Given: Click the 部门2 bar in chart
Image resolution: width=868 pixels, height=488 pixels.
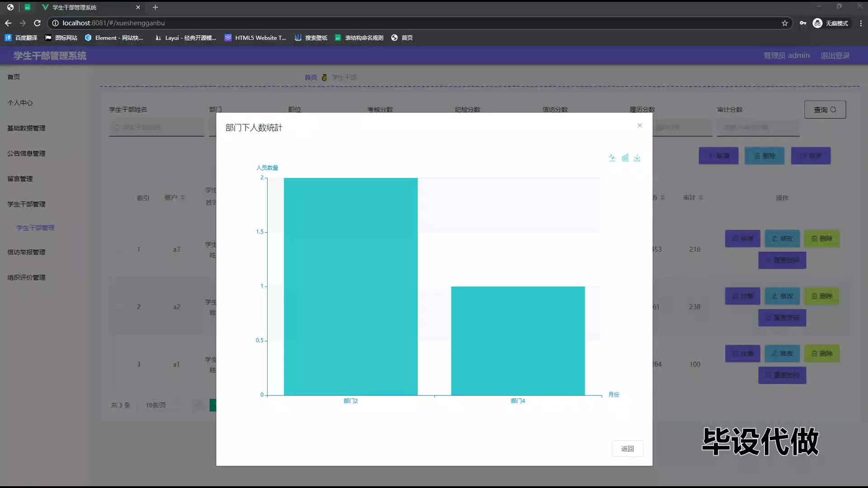Looking at the screenshot, I should pyautogui.click(x=350, y=286).
